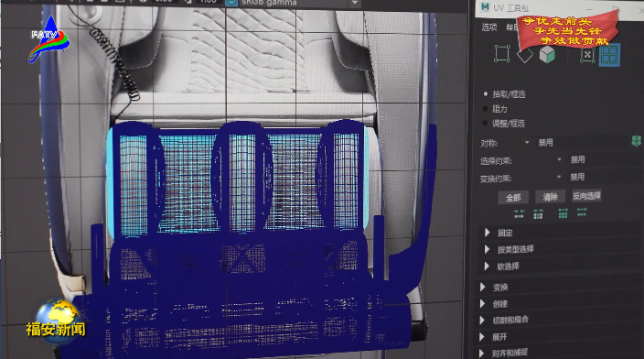Open the sRGB gamma color space dropdown

294,4
